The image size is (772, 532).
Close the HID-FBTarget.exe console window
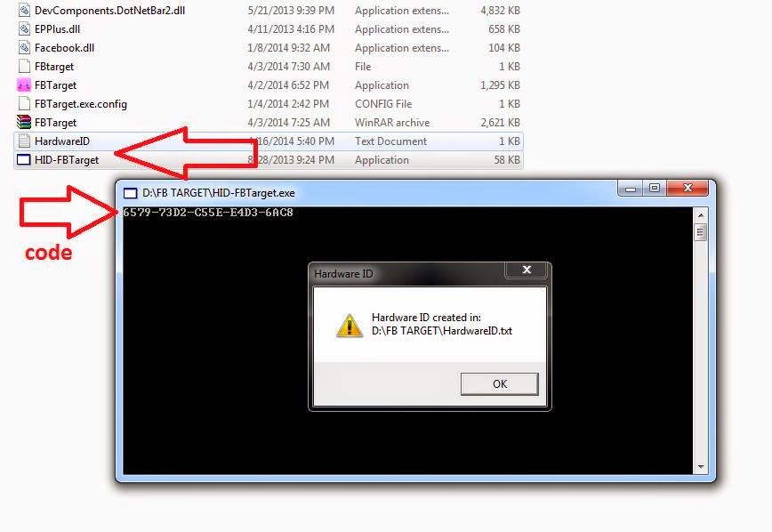[688, 189]
